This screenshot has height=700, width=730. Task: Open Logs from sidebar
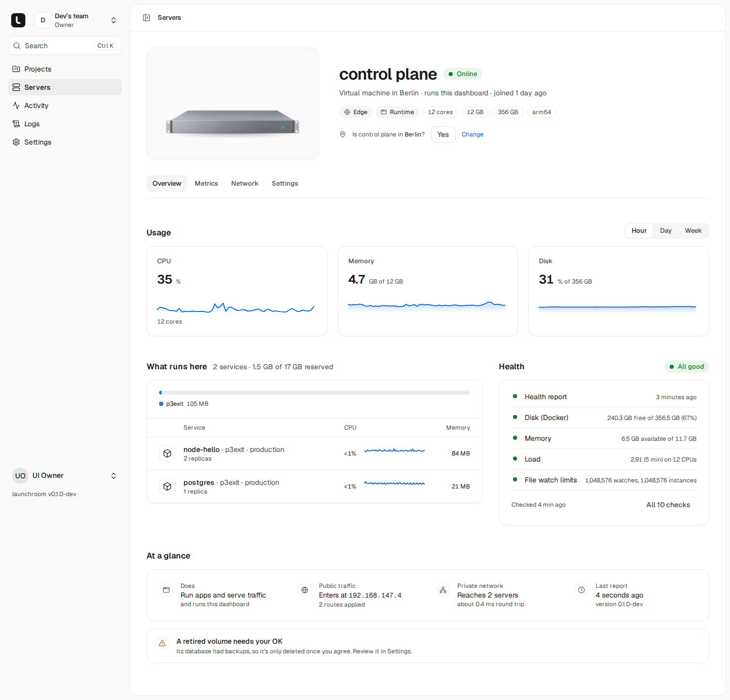65,124
